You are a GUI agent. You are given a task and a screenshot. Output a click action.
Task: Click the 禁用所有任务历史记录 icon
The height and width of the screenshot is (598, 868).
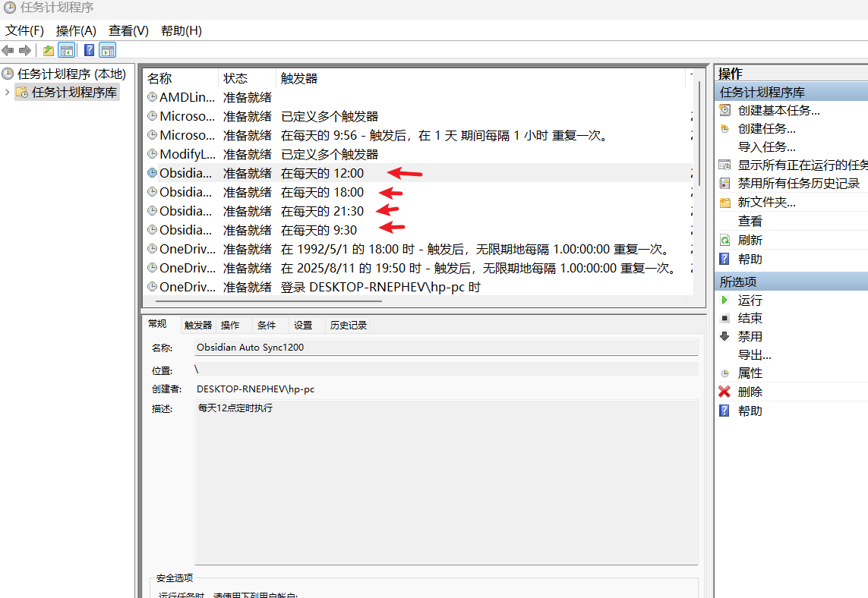724,183
